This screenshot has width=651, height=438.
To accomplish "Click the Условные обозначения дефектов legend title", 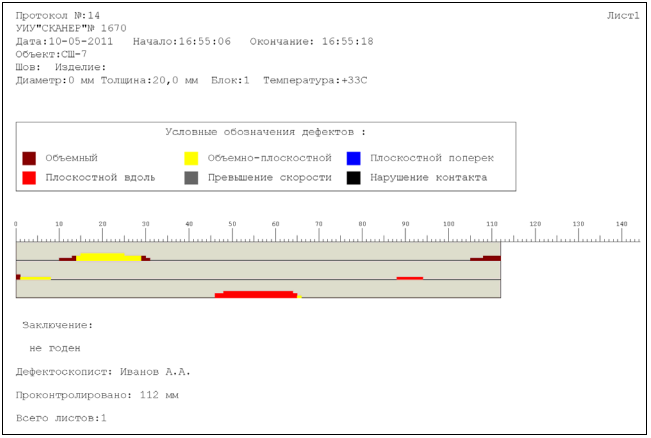I will tap(265, 132).
